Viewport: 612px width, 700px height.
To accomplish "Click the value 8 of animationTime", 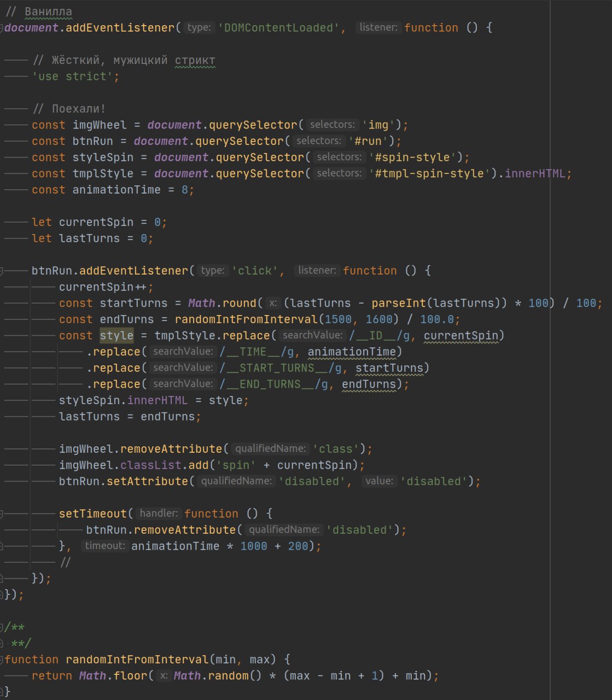I will click(185, 190).
